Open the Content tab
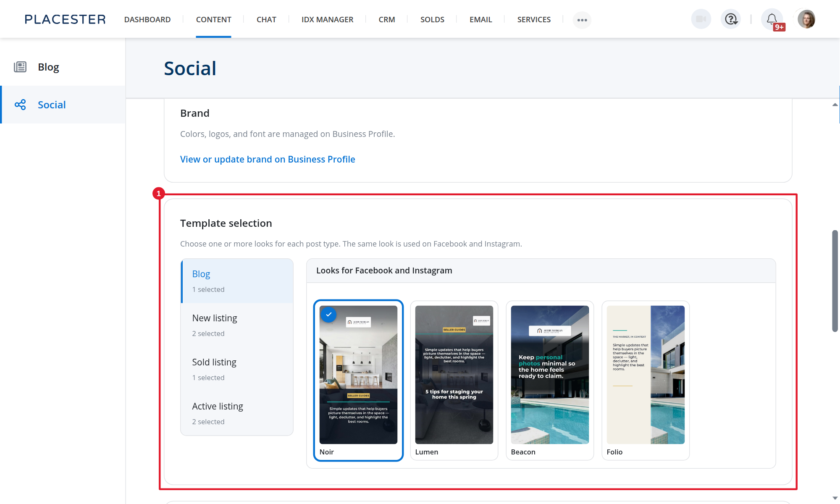 [213, 19]
